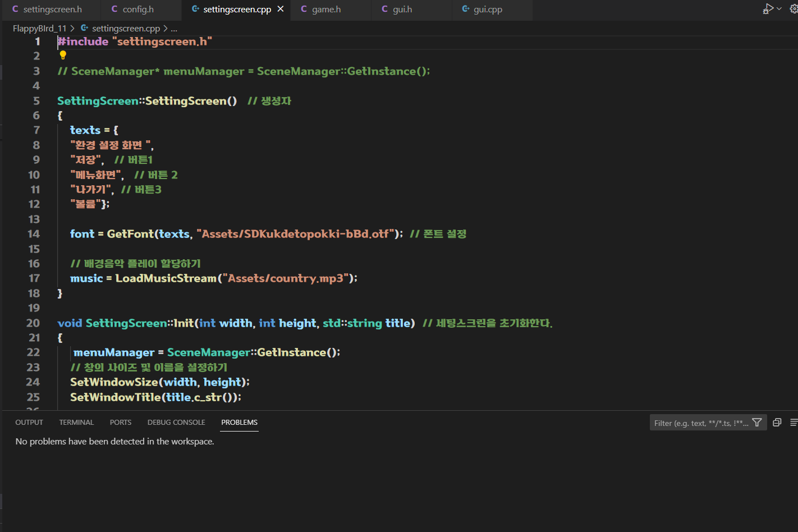This screenshot has height=532, width=798.
Task: Click the C file icon on config.h tab
Action: coord(114,9)
